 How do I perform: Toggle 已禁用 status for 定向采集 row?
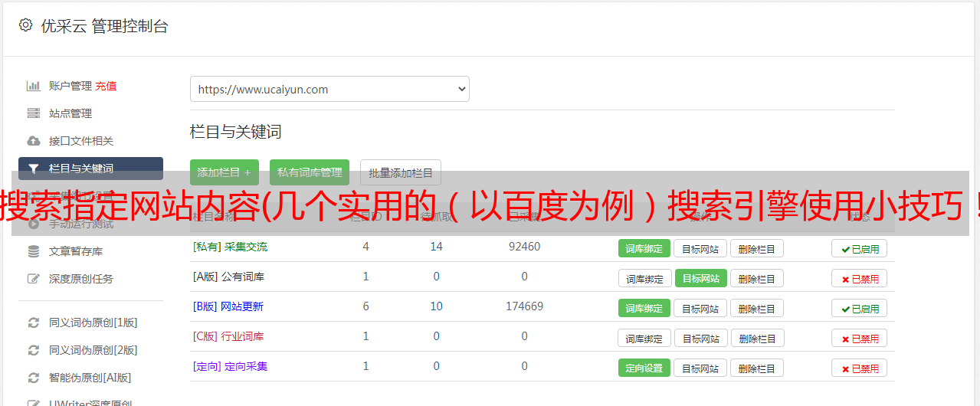coord(859,368)
